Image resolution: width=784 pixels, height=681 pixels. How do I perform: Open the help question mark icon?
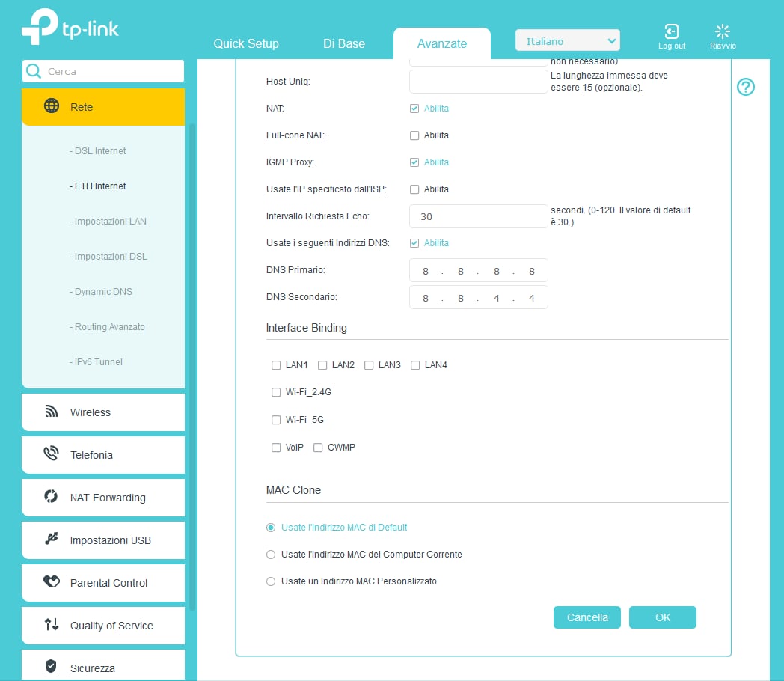(745, 88)
